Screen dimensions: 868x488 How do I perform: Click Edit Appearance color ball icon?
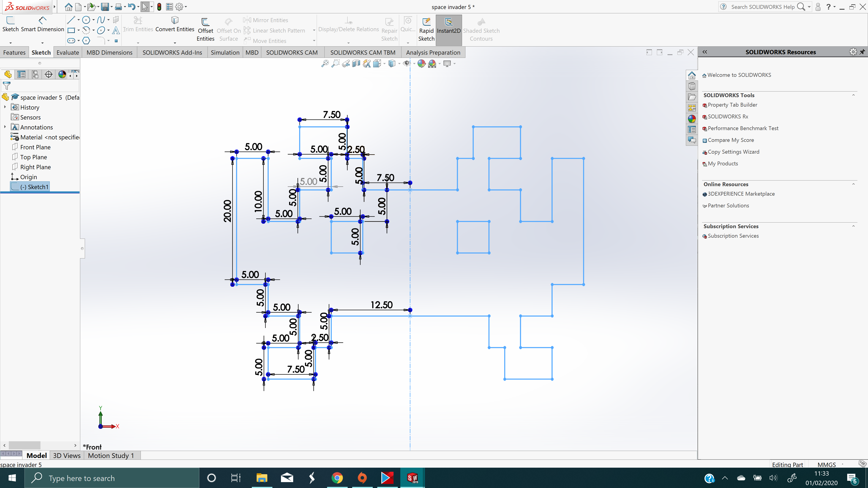421,63
